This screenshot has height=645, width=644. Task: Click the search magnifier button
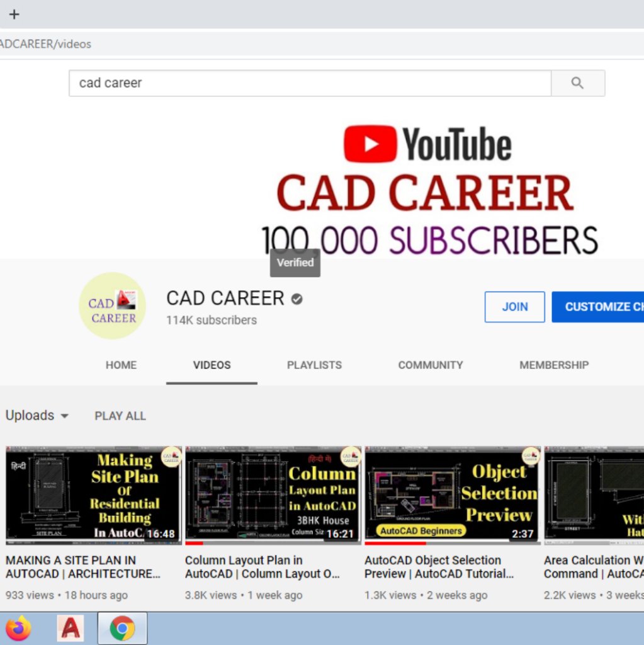point(578,83)
